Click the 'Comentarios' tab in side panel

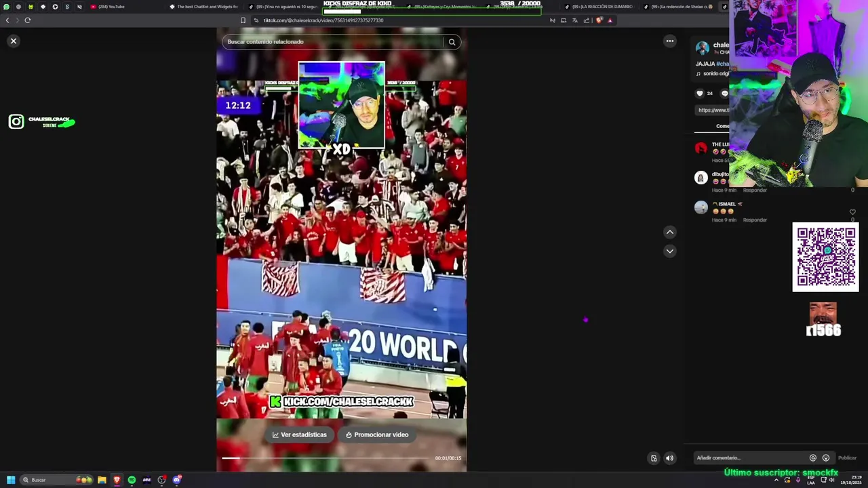(x=723, y=126)
